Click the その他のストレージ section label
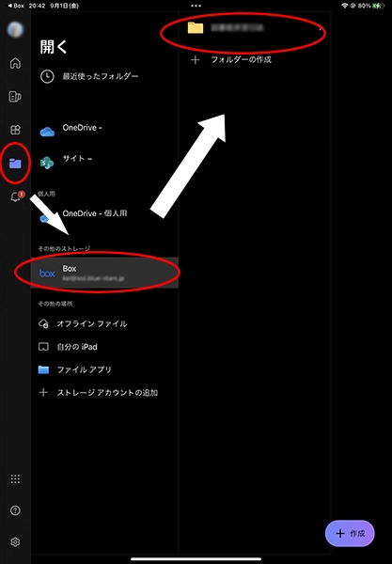This screenshot has width=392, height=564. (x=64, y=248)
